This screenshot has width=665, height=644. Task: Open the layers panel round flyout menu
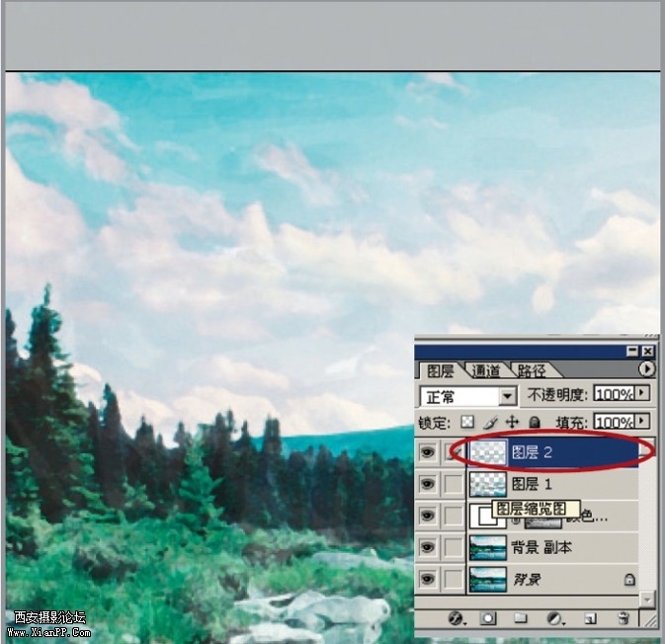point(647,369)
